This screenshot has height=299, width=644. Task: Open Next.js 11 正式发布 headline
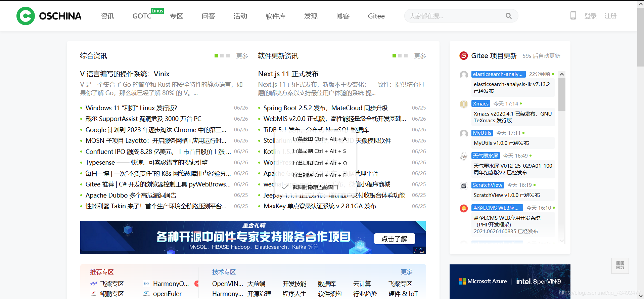point(288,74)
